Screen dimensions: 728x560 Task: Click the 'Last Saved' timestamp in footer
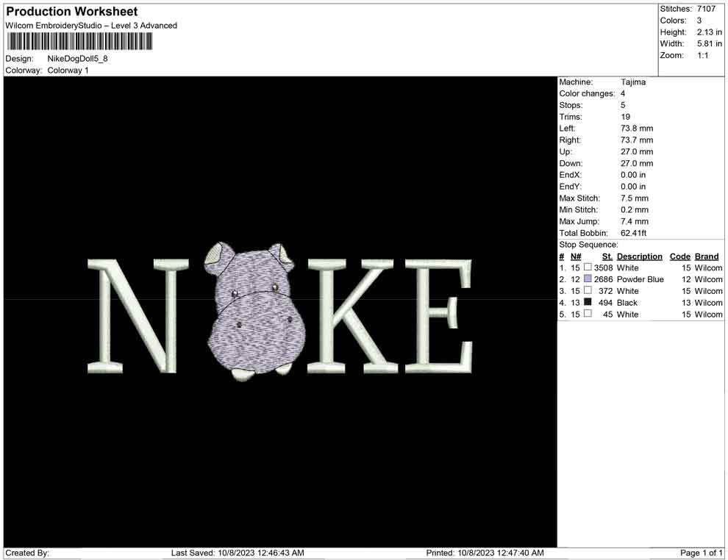click(238, 553)
